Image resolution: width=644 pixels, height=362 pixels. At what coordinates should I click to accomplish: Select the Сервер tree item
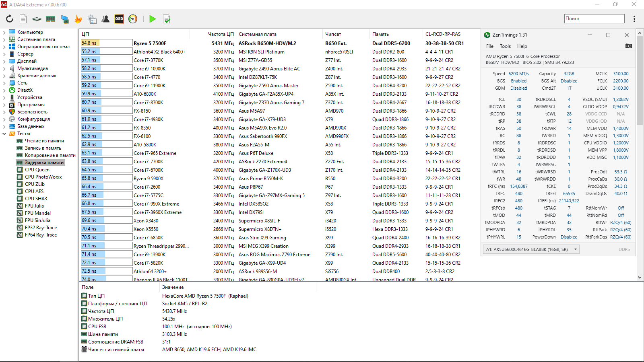25,54
